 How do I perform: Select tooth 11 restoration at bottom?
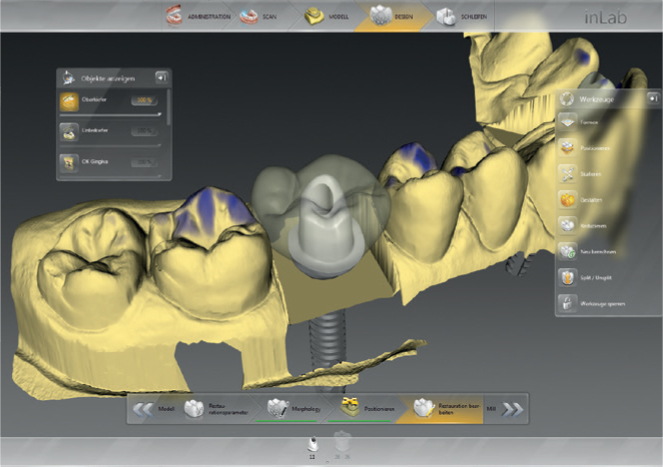311,445
